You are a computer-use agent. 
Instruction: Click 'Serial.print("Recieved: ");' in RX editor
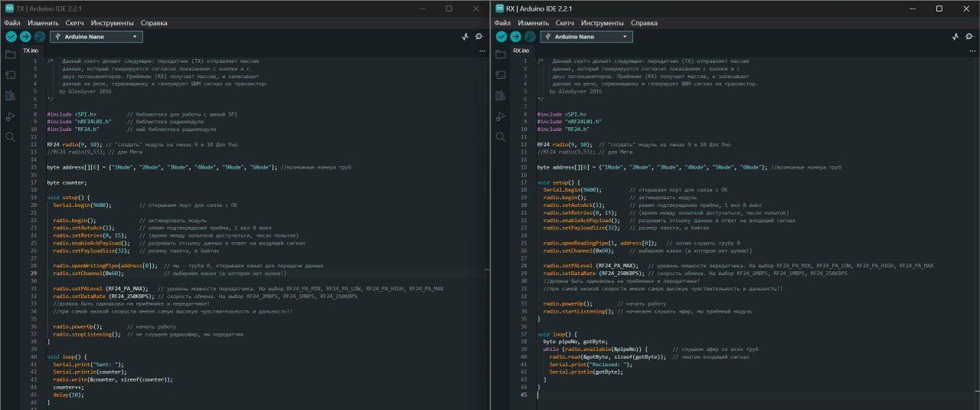[590, 364]
